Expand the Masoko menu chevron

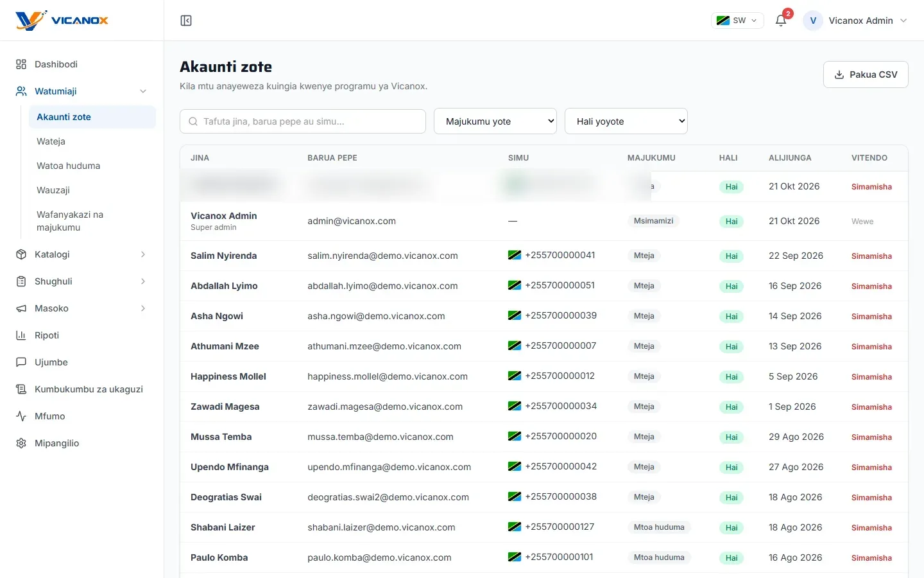[x=143, y=308]
